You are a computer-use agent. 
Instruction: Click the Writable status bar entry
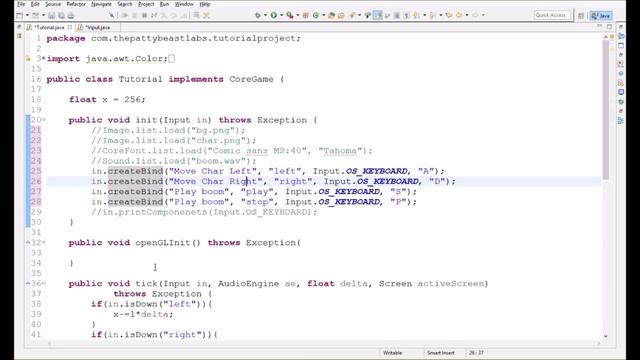pos(392,353)
